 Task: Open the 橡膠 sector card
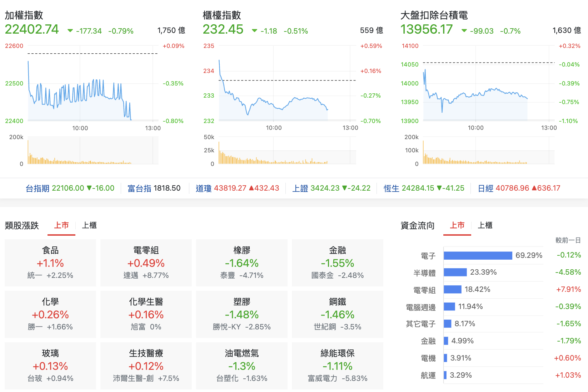(242, 263)
